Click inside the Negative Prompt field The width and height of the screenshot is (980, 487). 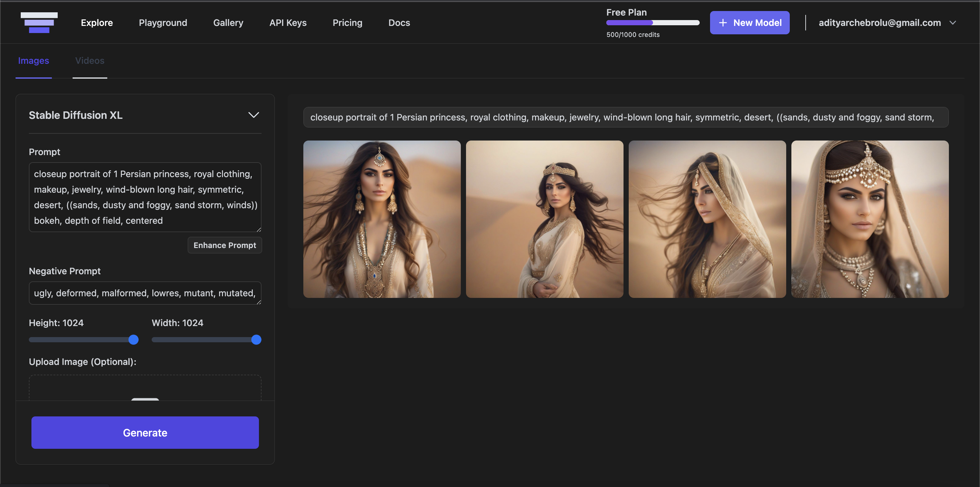(145, 293)
